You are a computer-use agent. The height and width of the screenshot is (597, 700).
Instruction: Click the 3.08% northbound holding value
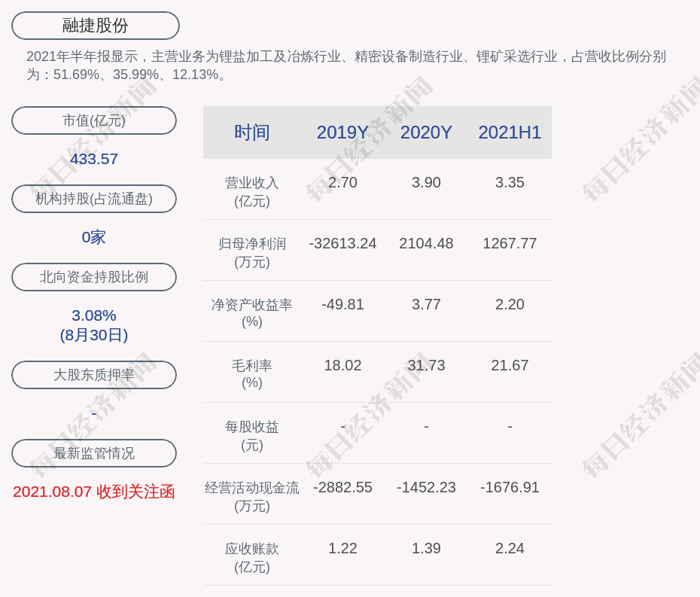pyautogui.click(x=94, y=315)
